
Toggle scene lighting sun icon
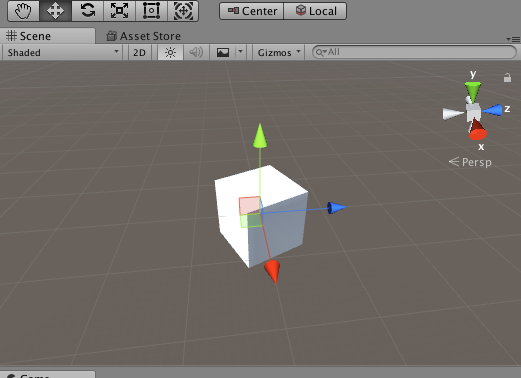point(170,52)
